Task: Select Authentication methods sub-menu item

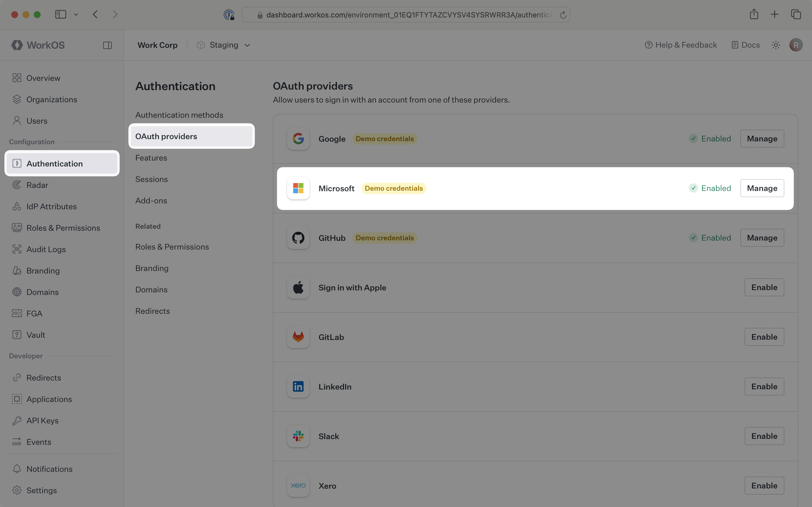Action: pyautogui.click(x=179, y=115)
